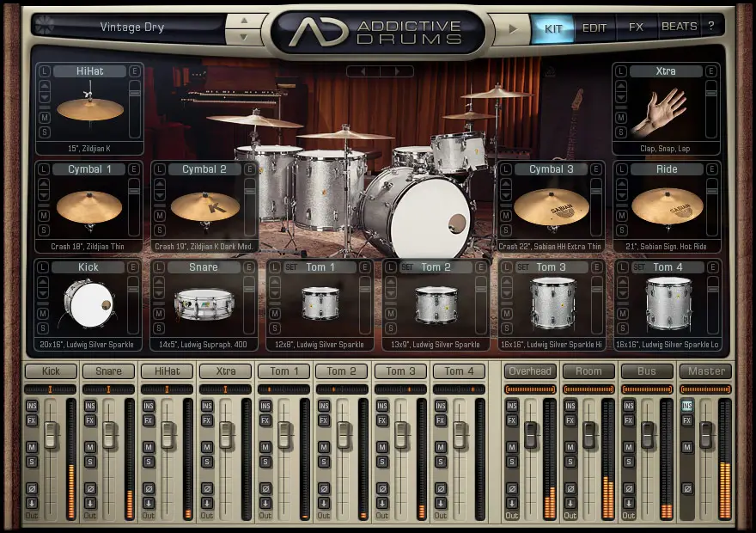Solo the Kick kit piece slot
This screenshot has width=756, height=533.
43,328
